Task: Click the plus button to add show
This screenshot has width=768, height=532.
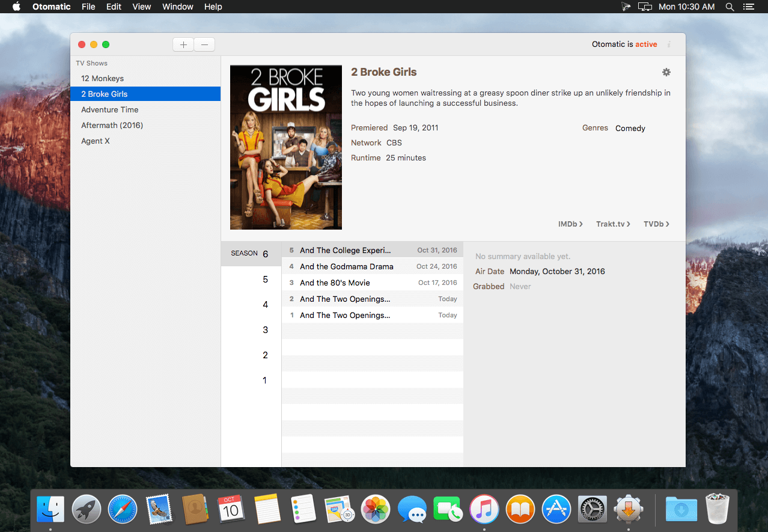Action: click(x=183, y=44)
